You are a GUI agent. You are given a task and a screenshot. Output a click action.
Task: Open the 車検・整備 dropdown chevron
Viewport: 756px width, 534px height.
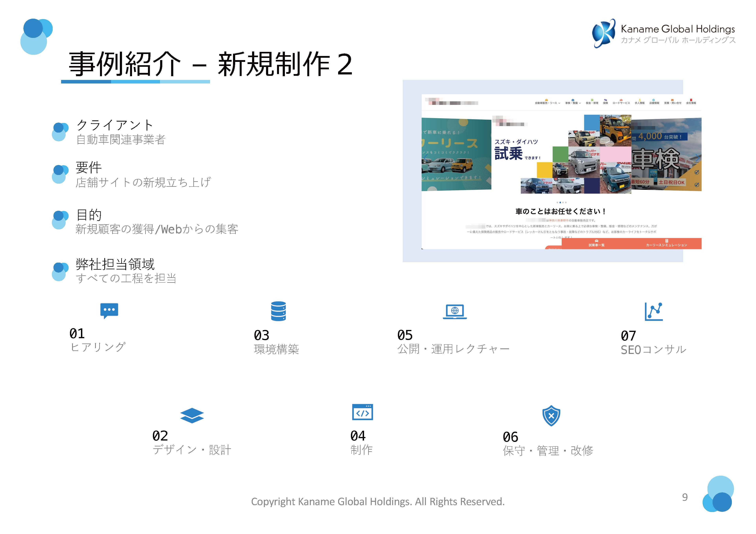(580, 103)
